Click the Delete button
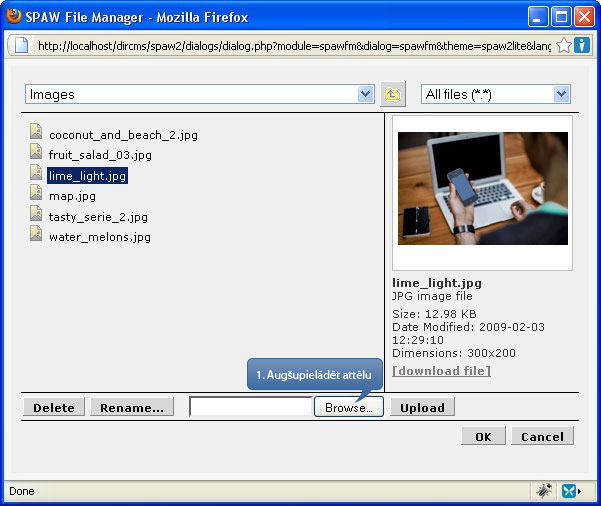601x506 pixels. [x=54, y=407]
